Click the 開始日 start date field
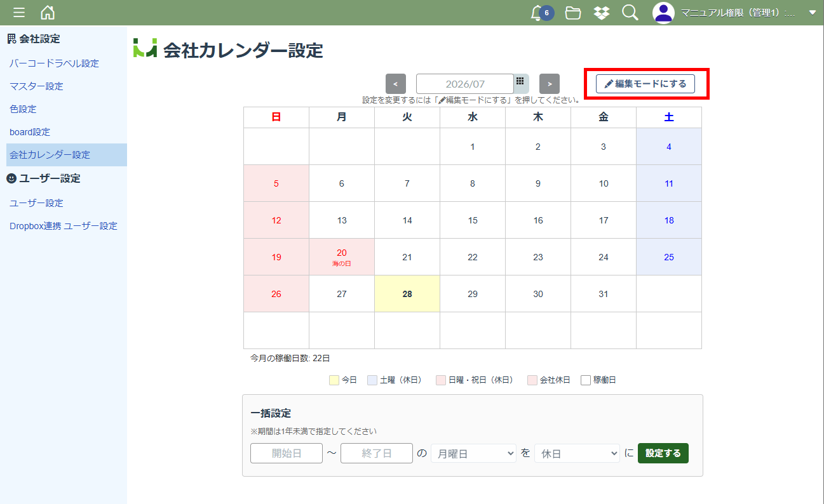Viewport: 824px width, 504px height. [287, 453]
